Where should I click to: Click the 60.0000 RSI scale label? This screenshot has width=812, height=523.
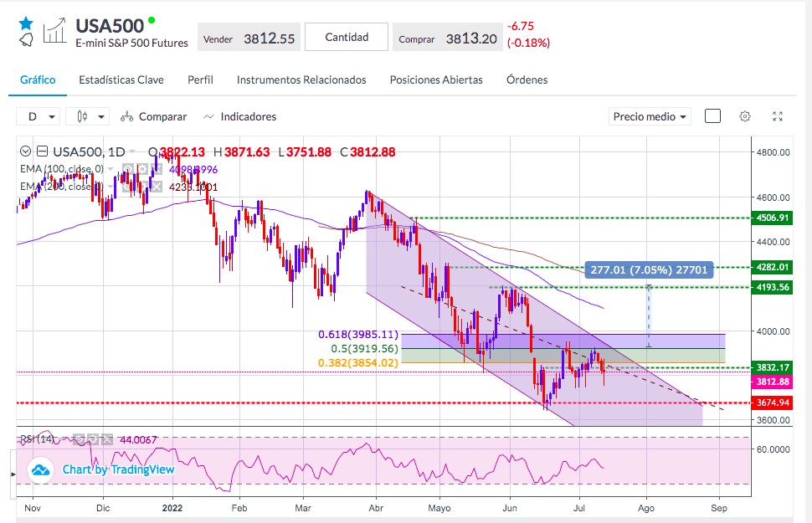[x=773, y=449]
